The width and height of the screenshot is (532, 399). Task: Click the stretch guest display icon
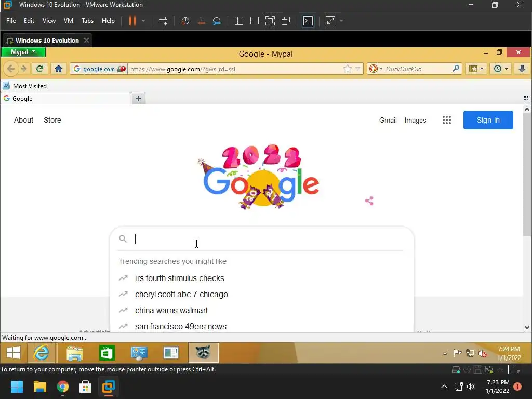click(330, 21)
